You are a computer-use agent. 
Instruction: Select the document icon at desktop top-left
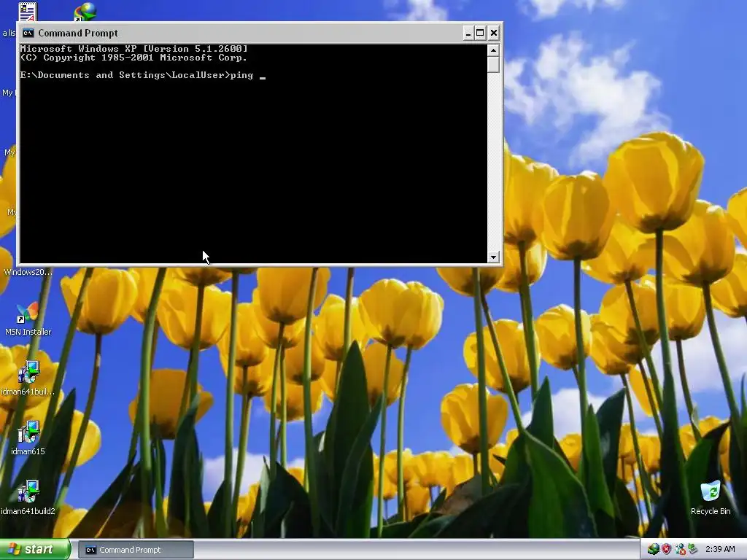coord(28,12)
